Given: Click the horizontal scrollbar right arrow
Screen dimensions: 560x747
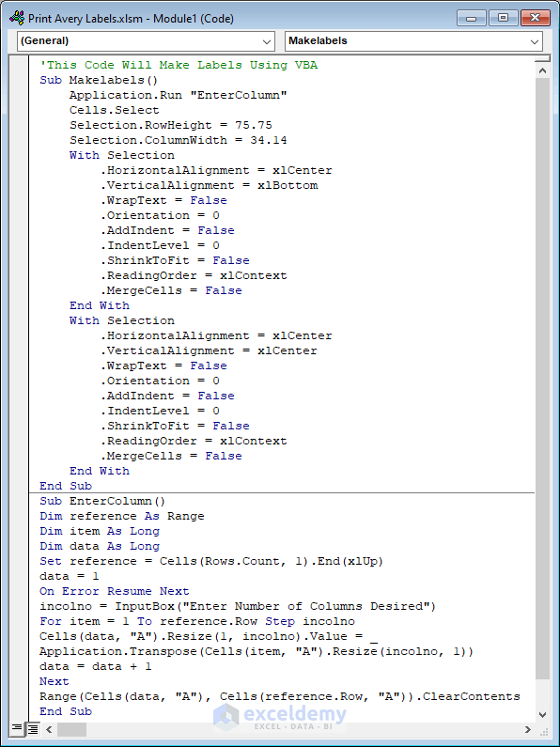Looking at the screenshot, I should (x=527, y=729).
